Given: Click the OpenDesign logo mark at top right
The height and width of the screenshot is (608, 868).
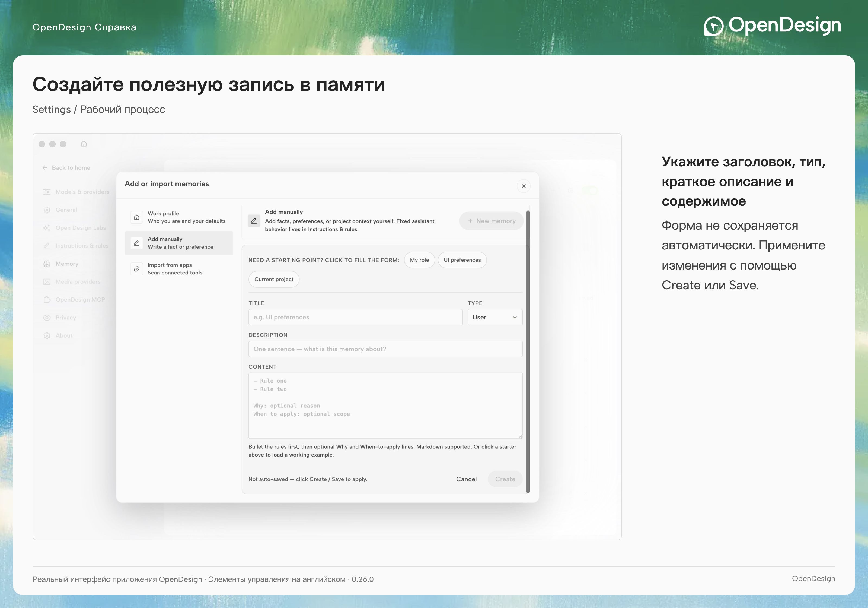Looking at the screenshot, I should click(713, 26).
